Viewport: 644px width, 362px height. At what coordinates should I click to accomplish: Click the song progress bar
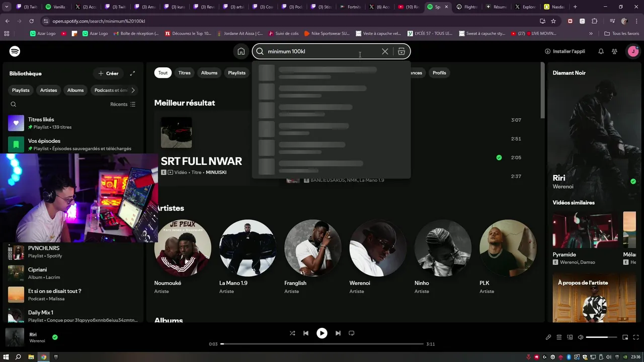(x=322, y=344)
